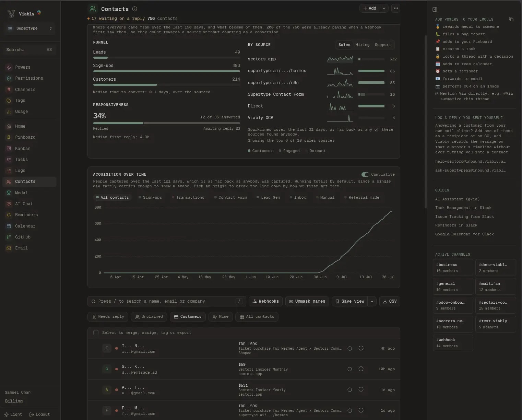Open the Billing link
Viewport: 522px width, 420px height.
[x=14, y=401]
